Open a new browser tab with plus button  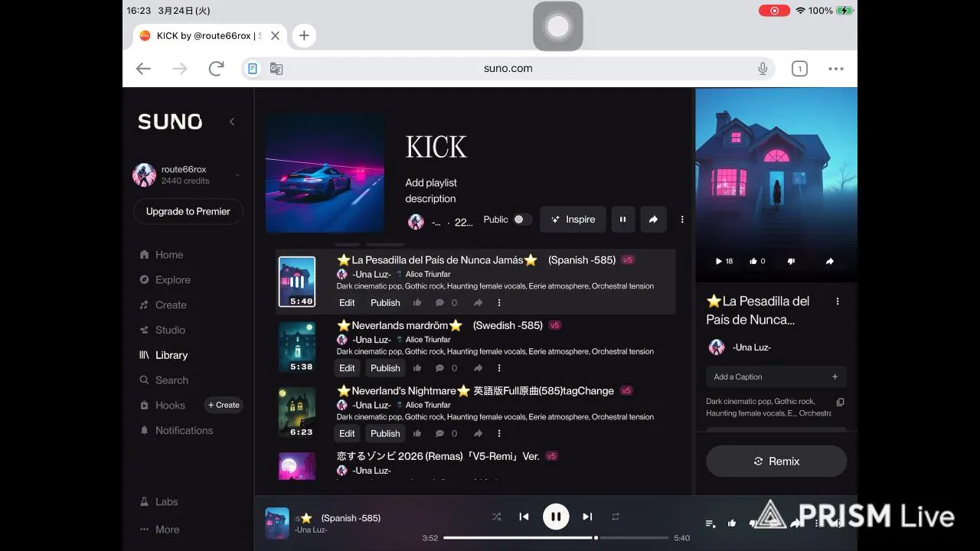point(304,35)
